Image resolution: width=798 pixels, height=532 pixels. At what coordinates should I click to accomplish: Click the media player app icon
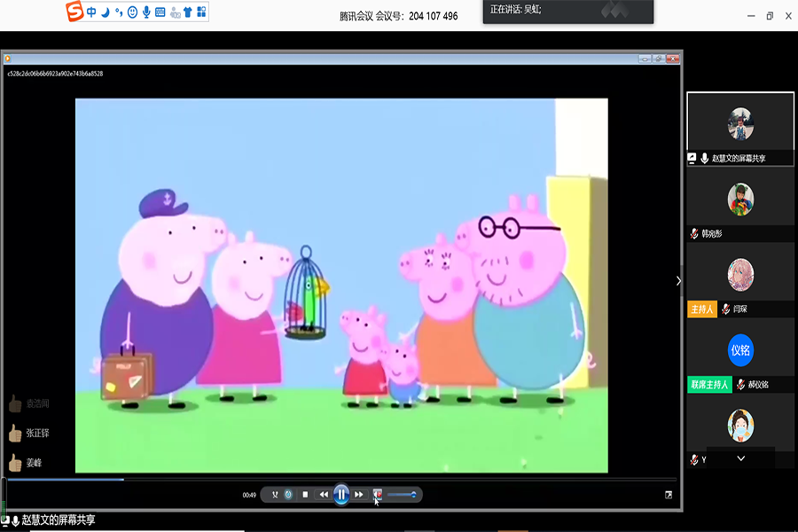click(8, 59)
